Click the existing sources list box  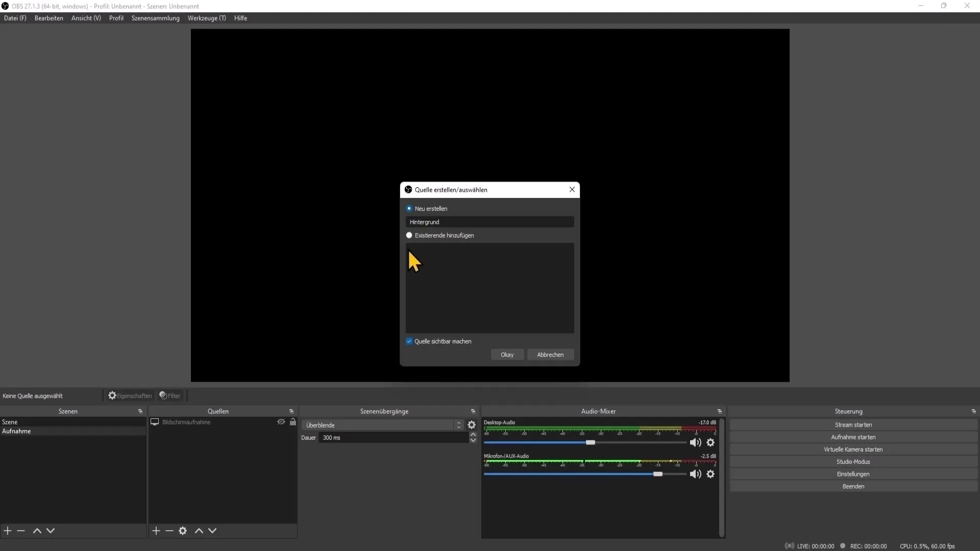(x=490, y=288)
